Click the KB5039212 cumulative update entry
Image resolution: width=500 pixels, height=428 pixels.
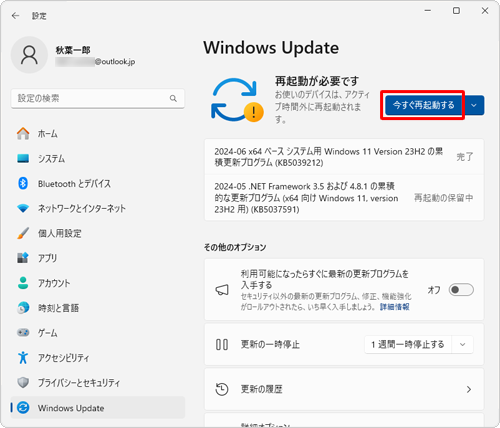[x=344, y=157]
